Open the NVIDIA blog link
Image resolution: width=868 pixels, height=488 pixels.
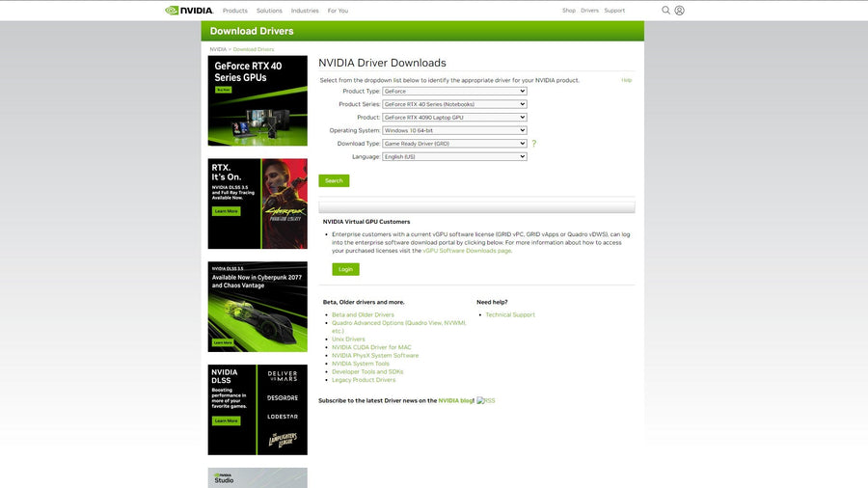pos(456,400)
